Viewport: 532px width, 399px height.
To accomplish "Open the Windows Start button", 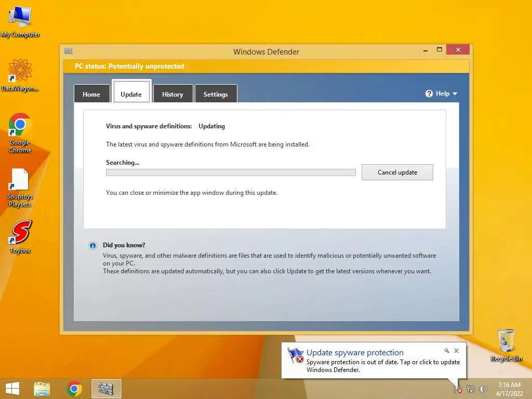I will [x=12, y=389].
